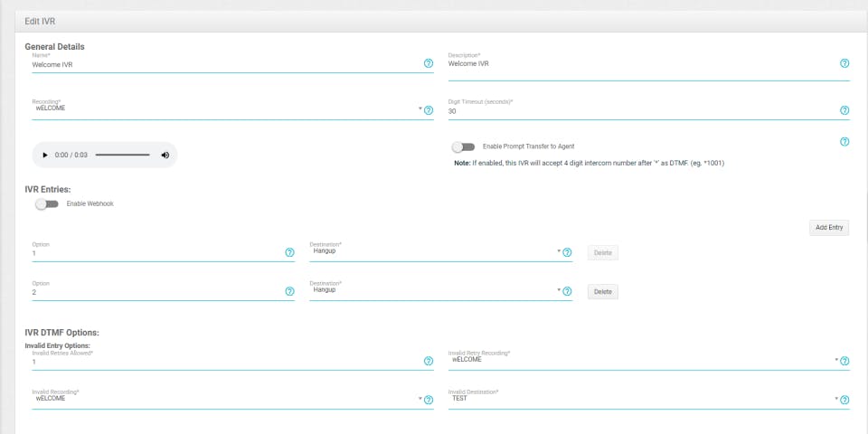The image size is (868, 434).
Task: Enable Prompt Transfer to Agent toggle
Action: (463, 146)
